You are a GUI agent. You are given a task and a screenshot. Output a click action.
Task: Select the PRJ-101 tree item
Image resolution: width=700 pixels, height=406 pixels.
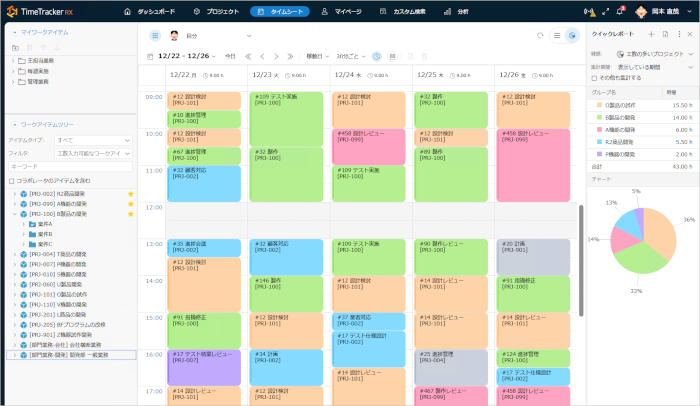click(x=58, y=295)
